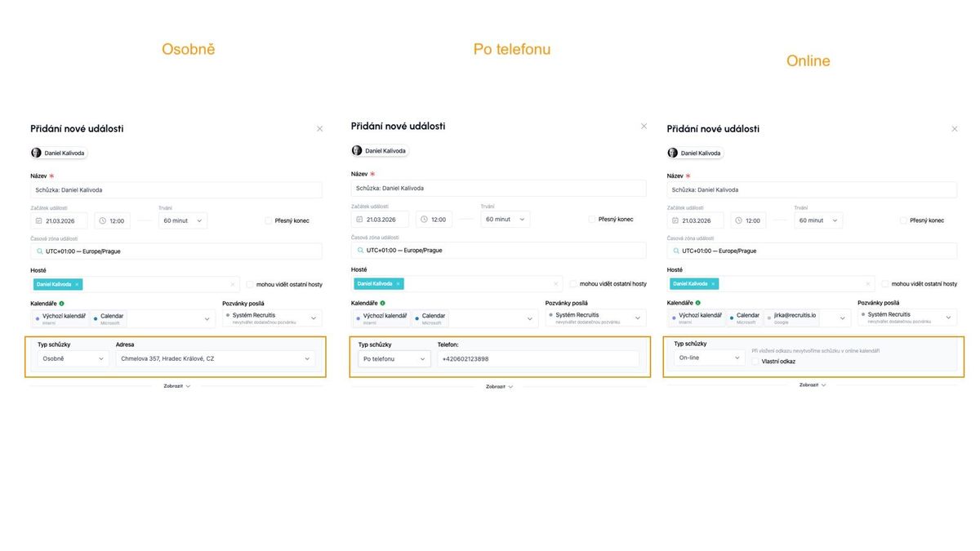Open Pozvánky posílá dropdown in Po telefonu form
Screen dimensions: 980x551
[595, 318]
